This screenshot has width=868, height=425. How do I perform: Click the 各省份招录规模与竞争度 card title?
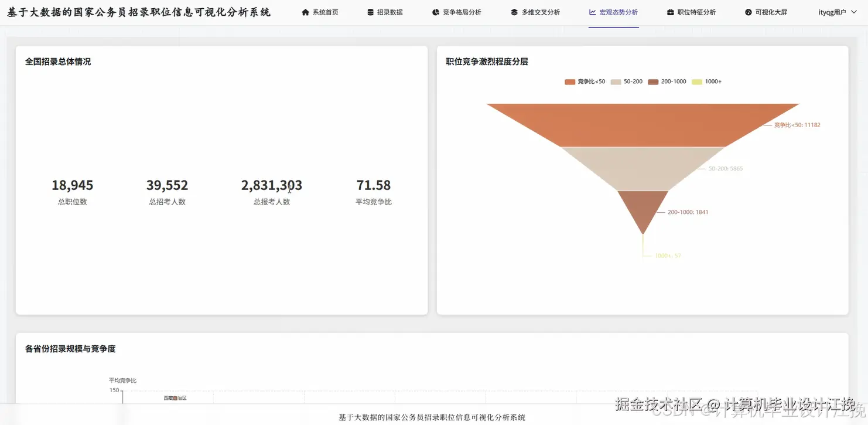coord(70,349)
